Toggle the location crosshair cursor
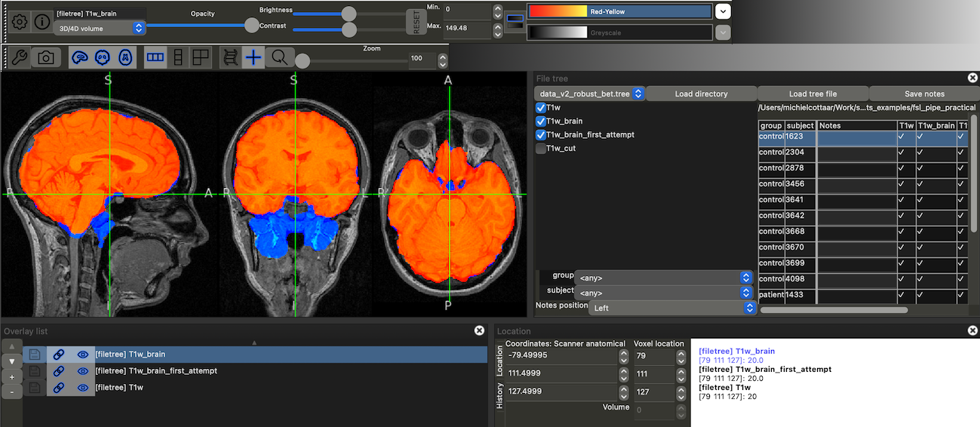This screenshot has width=980, height=427. coord(253,58)
